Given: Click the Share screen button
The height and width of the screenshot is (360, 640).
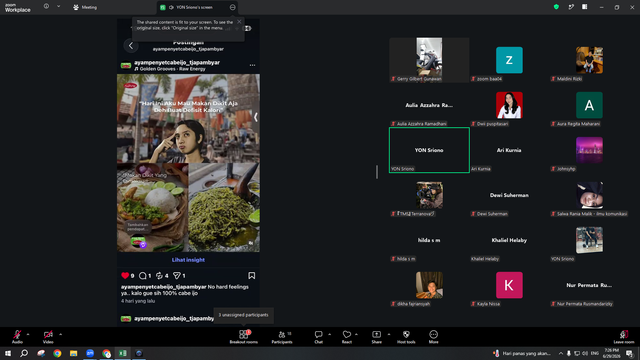Looking at the screenshot, I should click(x=376, y=336).
